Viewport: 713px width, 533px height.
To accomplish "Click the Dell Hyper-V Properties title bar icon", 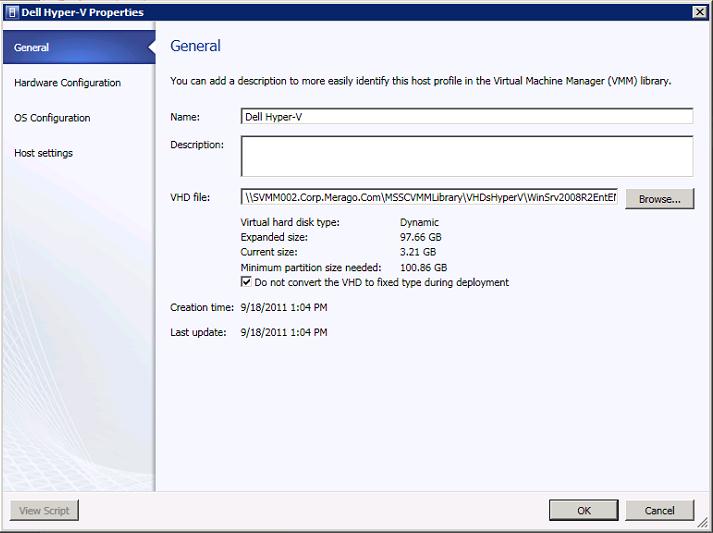I will tap(13, 12).
